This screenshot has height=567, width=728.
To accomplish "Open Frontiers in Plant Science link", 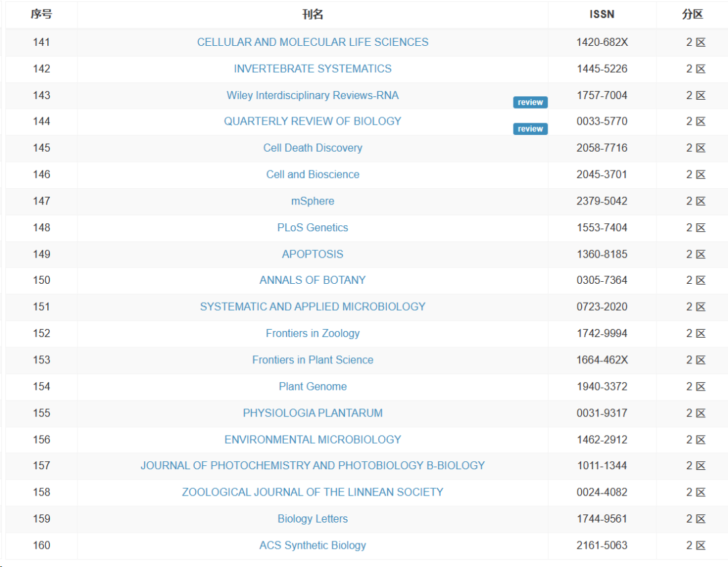I will click(x=313, y=360).
